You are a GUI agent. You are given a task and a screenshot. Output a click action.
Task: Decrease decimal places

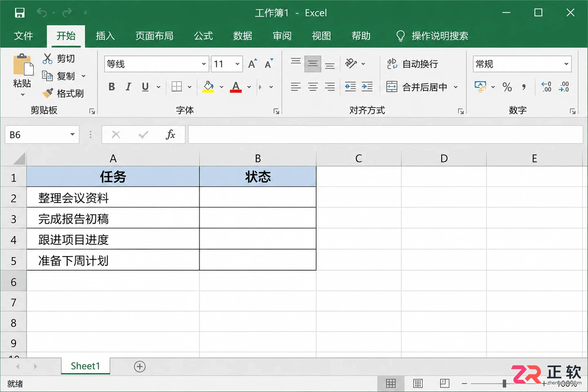coord(564,87)
